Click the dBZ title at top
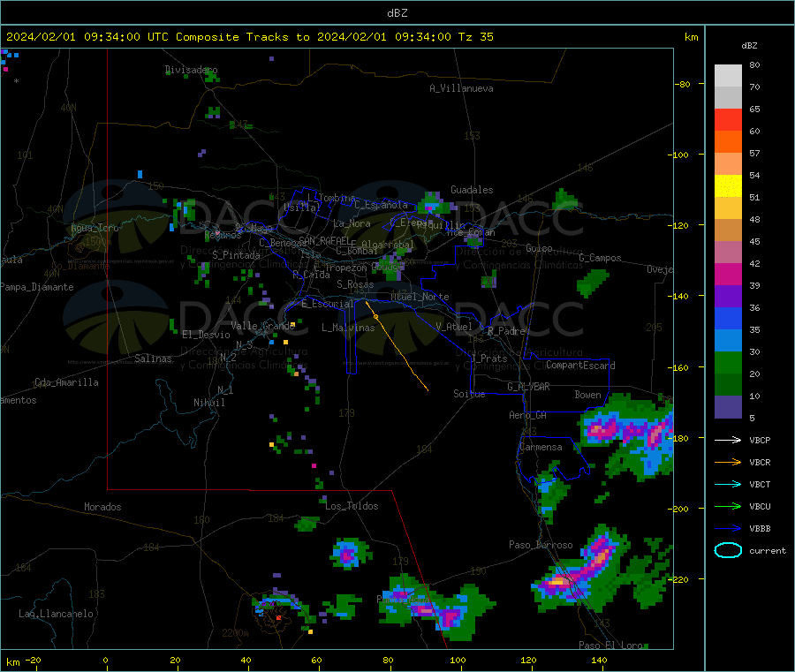 click(397, 13)
